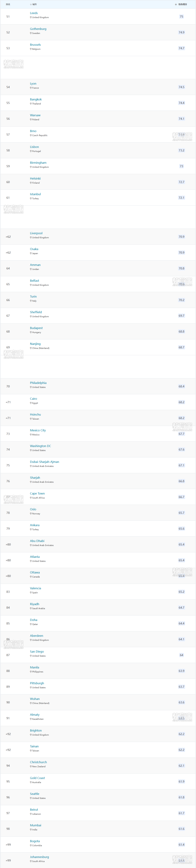The width and height of the screenshot is (196, 868).
Task: Click Philadelphia's 68.4 score badge
Action: 181,387
